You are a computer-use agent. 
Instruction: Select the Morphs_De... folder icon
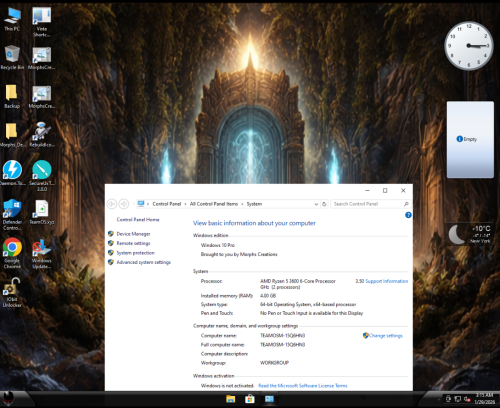pyautogui.click(x=12, y=135)
